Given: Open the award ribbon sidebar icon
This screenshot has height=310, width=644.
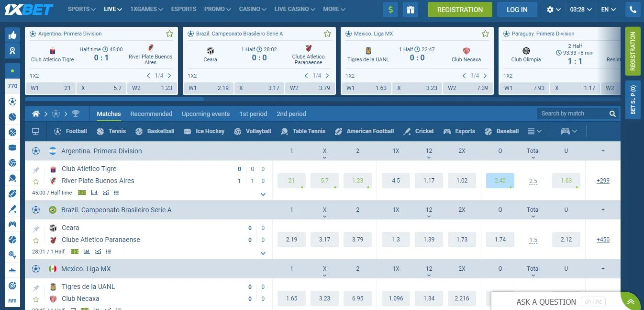Looking at the screenshot, I should 12,50.
